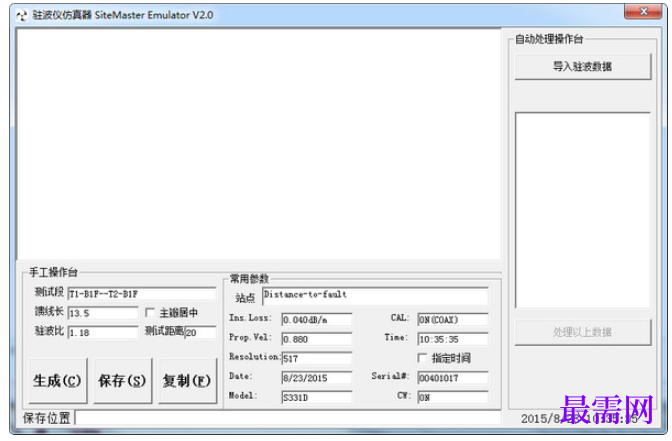Toggle the 主瓣居中 checkbox

tap(150, 313)
